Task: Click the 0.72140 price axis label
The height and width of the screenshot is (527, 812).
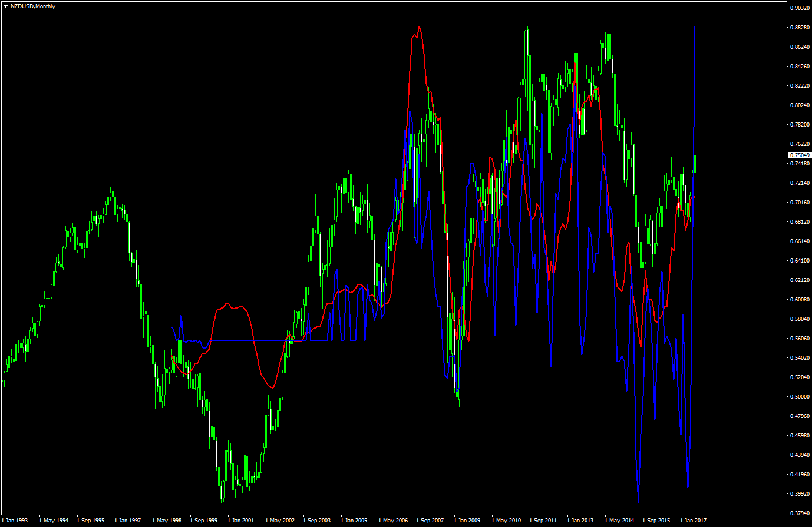Action: 800,183
